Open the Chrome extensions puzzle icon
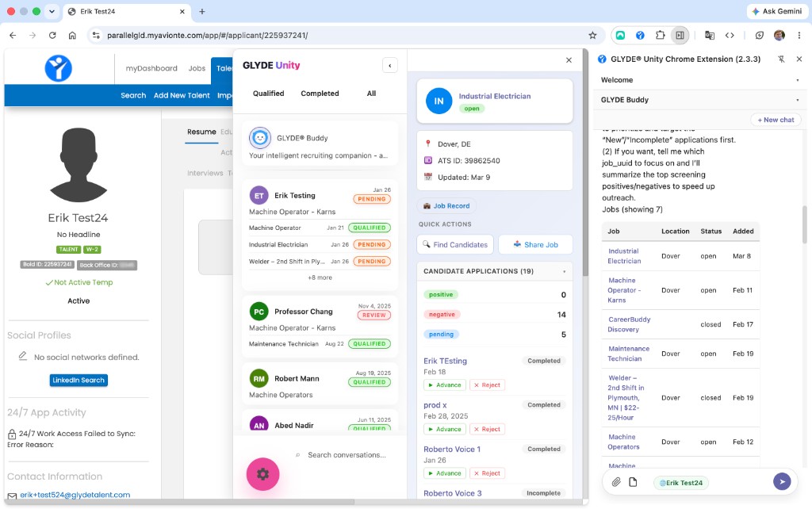The height and width of the screenshot is (509, 812). [x=660, y=35]
